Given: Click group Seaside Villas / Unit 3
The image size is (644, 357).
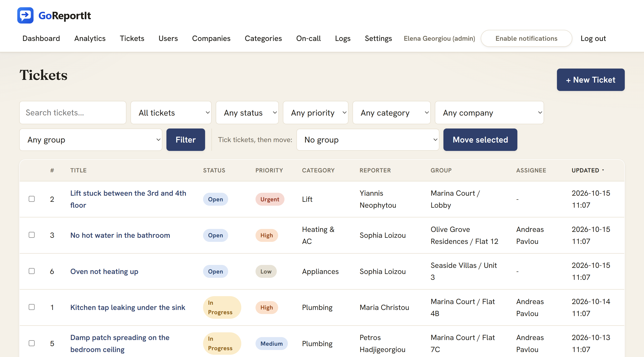Looking at the screenshot, I should tap(464, 271).
